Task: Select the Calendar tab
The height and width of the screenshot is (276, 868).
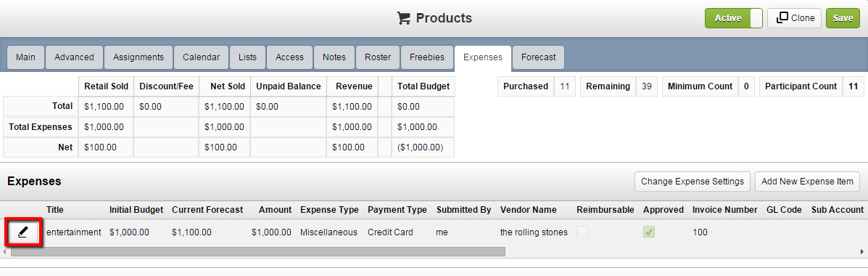Action: pos(201,57)
